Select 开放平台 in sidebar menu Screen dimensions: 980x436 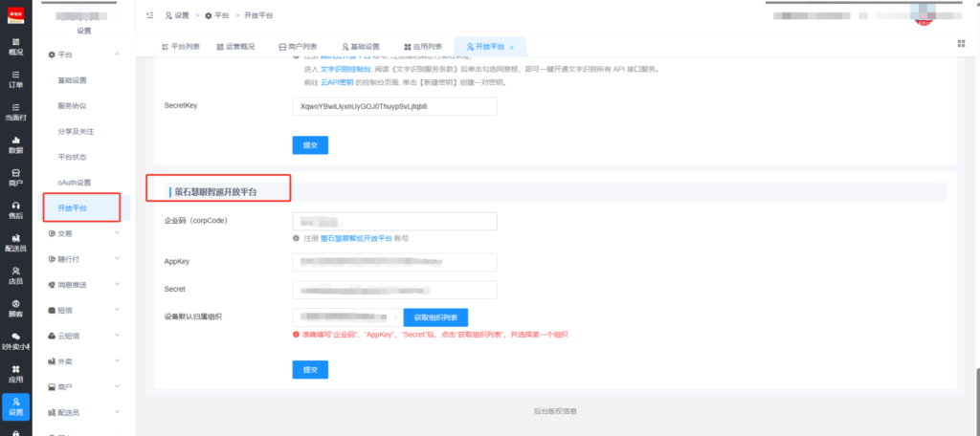72,208
